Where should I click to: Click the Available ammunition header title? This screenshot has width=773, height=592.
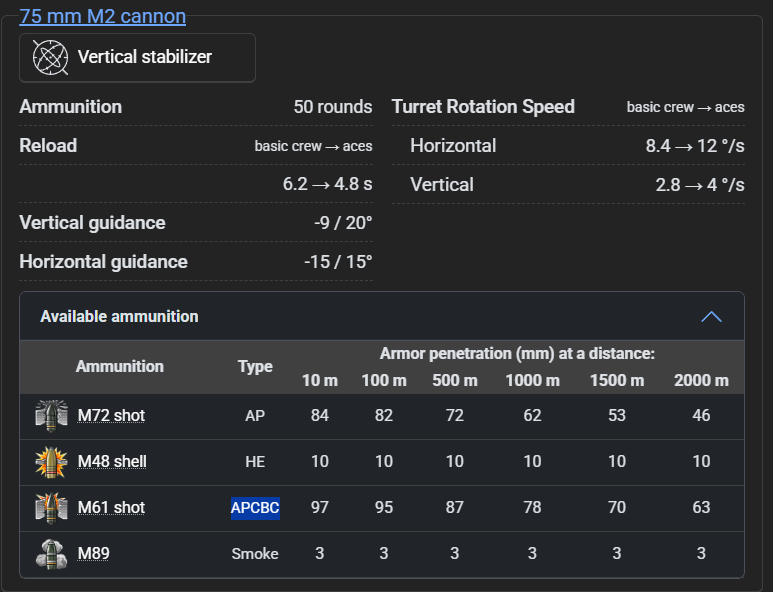pos(119,316)
